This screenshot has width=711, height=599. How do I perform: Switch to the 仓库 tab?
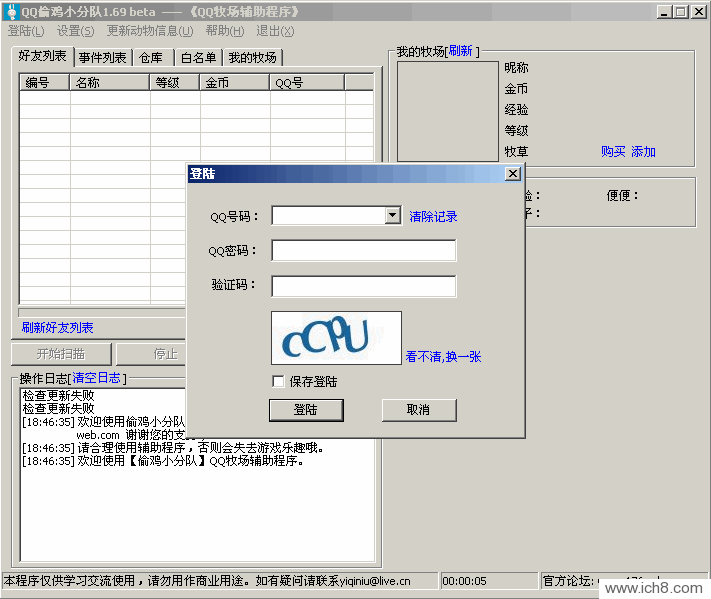[x=151, y=58]
